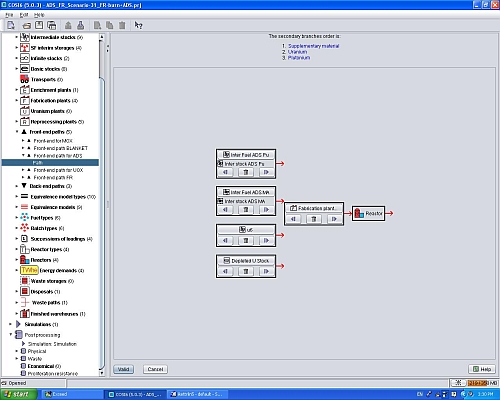
Task: Expand the SF interim storages node
Action: (17, 48)
